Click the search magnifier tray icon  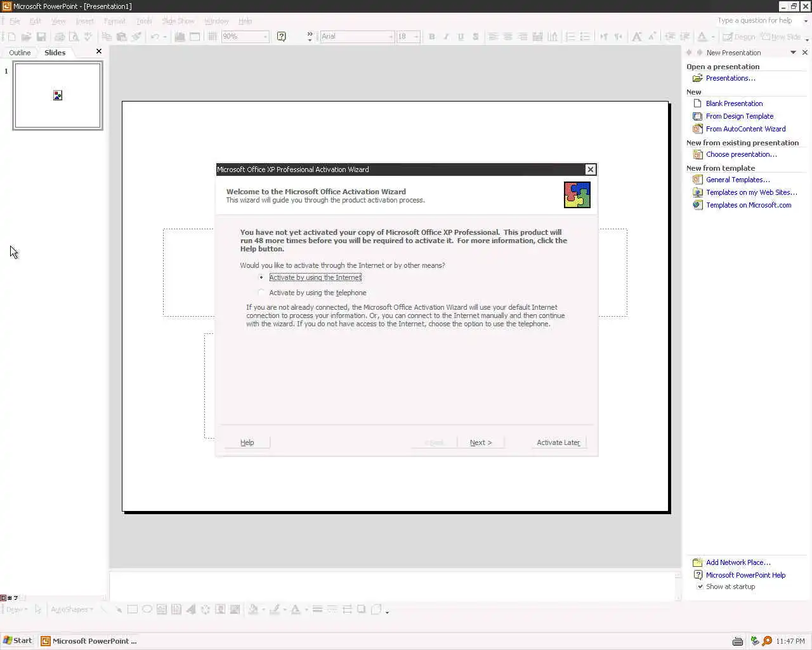click(767, 641)
